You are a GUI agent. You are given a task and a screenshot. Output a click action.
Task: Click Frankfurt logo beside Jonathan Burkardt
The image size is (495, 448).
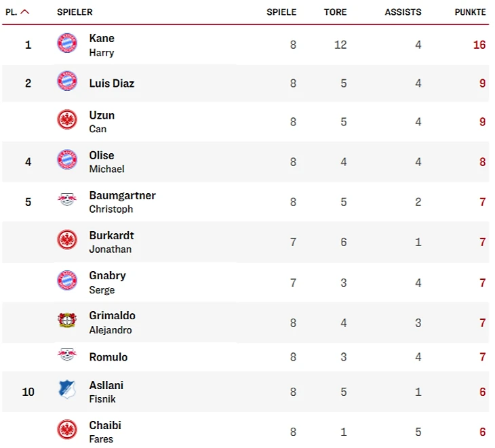67,240
